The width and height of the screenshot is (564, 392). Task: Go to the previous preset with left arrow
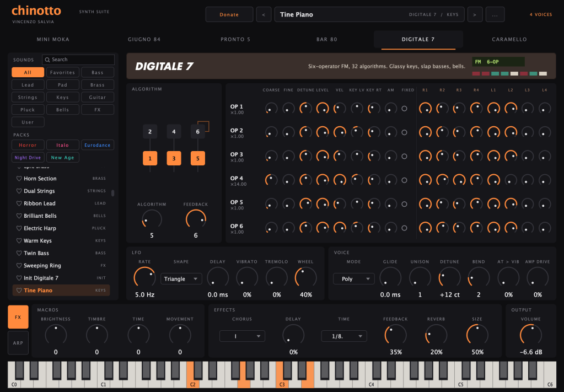click(x=264, y=15)
